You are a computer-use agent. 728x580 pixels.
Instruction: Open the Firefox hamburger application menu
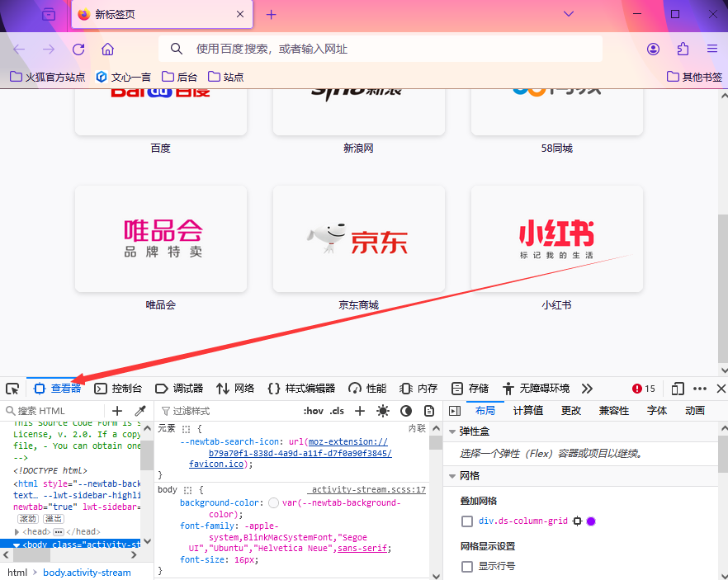(x=712, y=50)
